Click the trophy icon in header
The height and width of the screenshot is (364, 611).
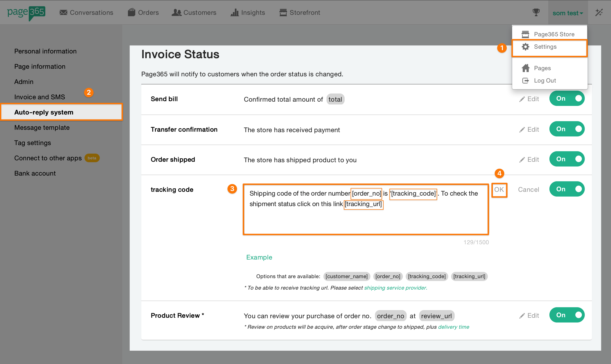[536, 12]
